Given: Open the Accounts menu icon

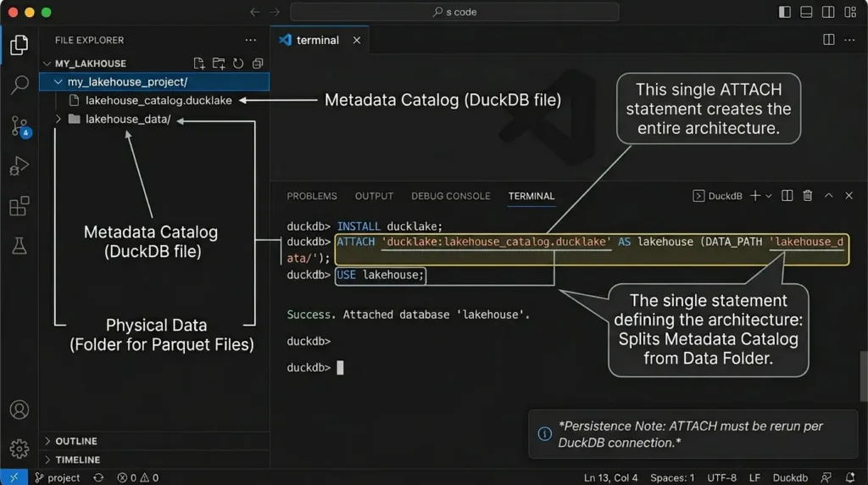Looking at the screenshot, I should coord(19,410).
